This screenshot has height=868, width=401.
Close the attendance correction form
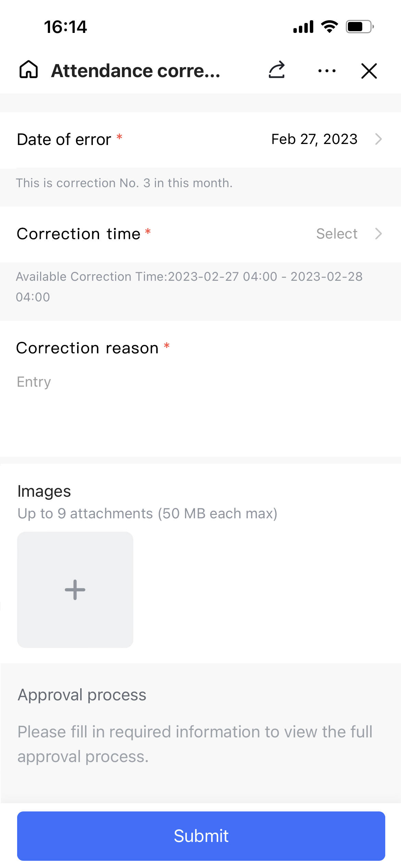click(x=369, y=71)
